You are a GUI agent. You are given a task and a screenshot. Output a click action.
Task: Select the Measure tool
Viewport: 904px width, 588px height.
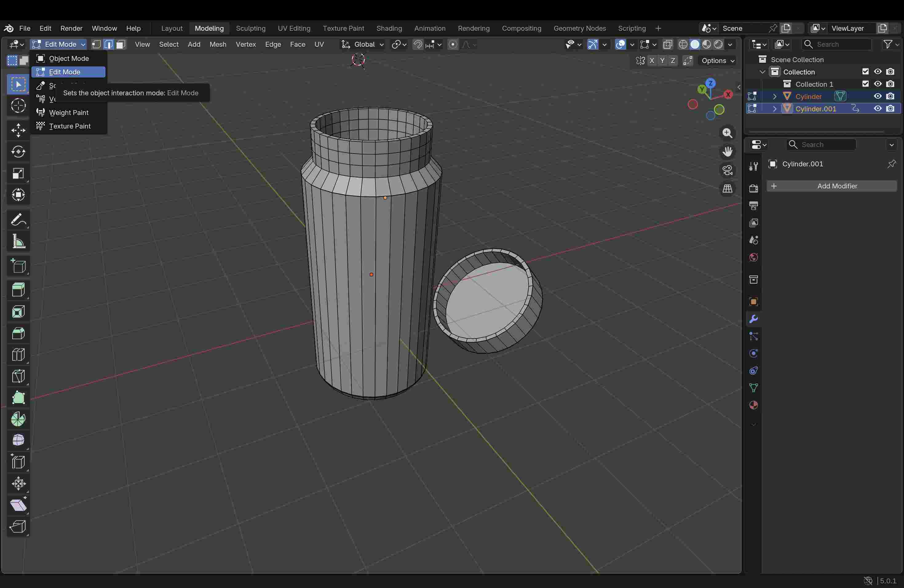pyautogui.click(x=18, y=242)
